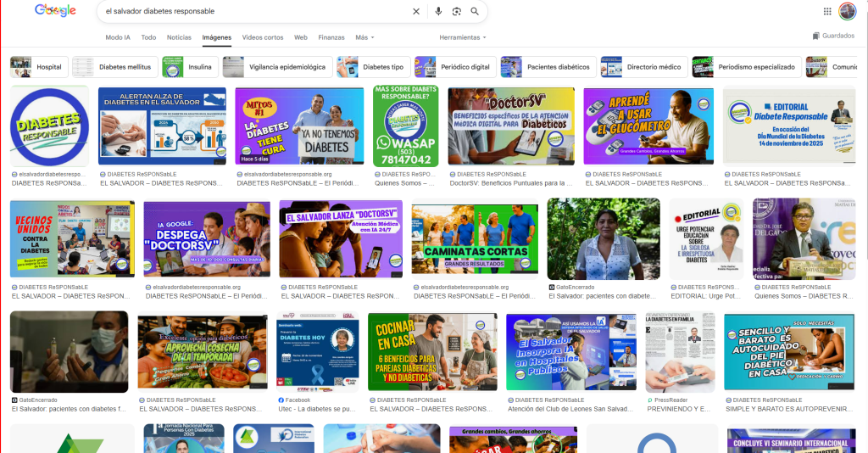Switch to the Videos cortos tab
868x453 pixels.
point(263,37)
